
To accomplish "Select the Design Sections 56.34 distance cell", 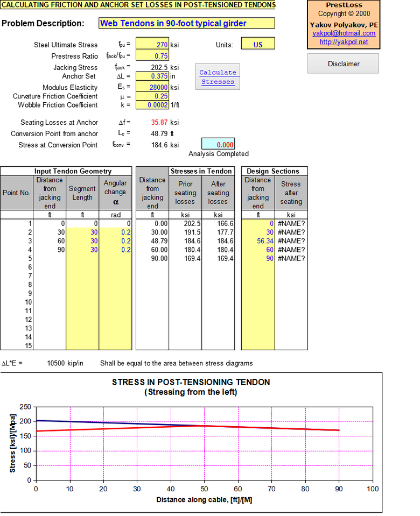I will (x=258, y=241).
